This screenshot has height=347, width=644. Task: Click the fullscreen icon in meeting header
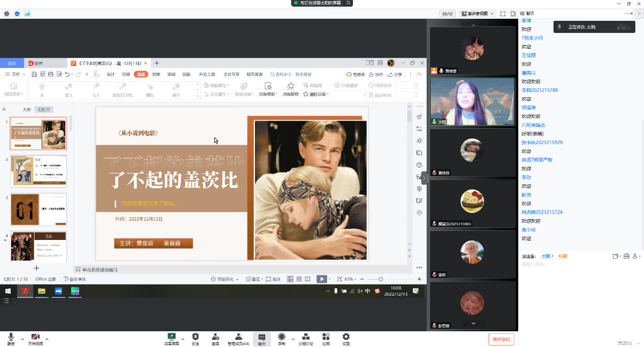(x=503, y=14)
